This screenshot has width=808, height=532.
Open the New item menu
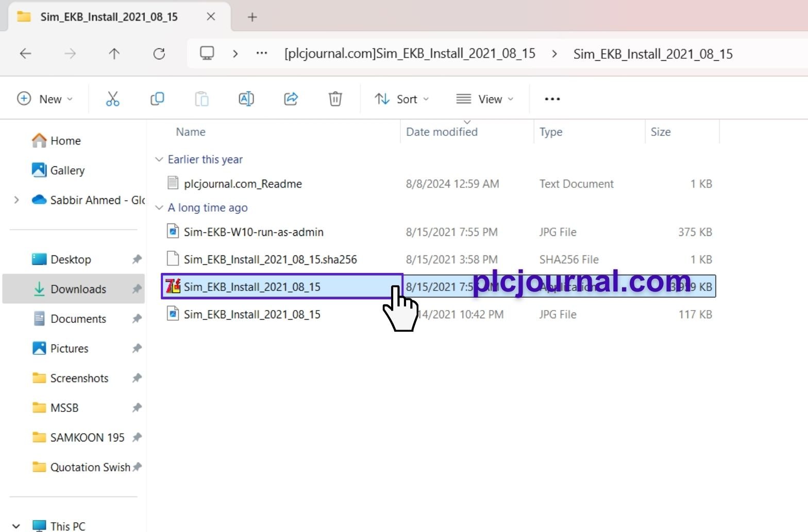45,99
